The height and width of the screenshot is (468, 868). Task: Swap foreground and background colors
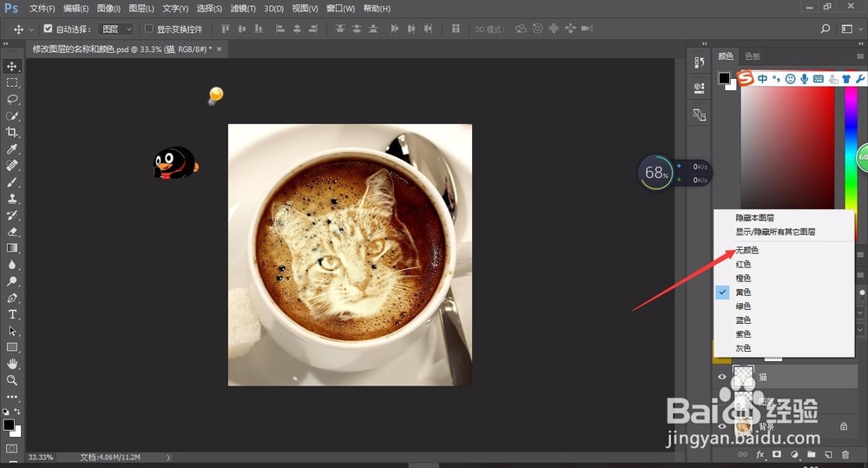[17, 412]
